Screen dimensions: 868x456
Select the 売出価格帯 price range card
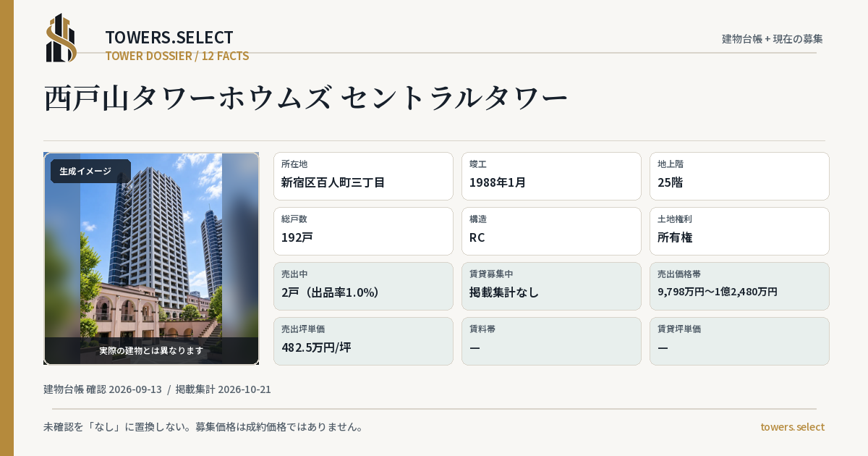[739, 286]
